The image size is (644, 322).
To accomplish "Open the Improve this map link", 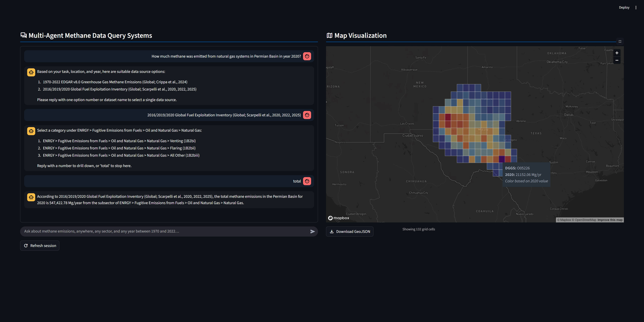I will [610, 220].
